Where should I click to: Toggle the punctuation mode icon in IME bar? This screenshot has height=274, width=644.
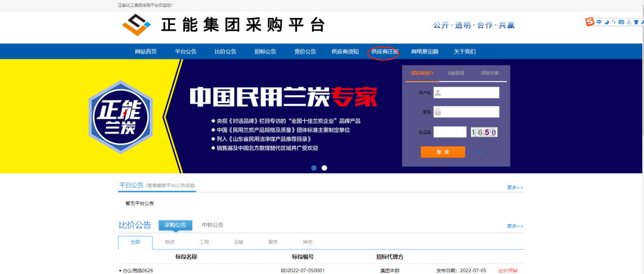(x=614, y=22)
